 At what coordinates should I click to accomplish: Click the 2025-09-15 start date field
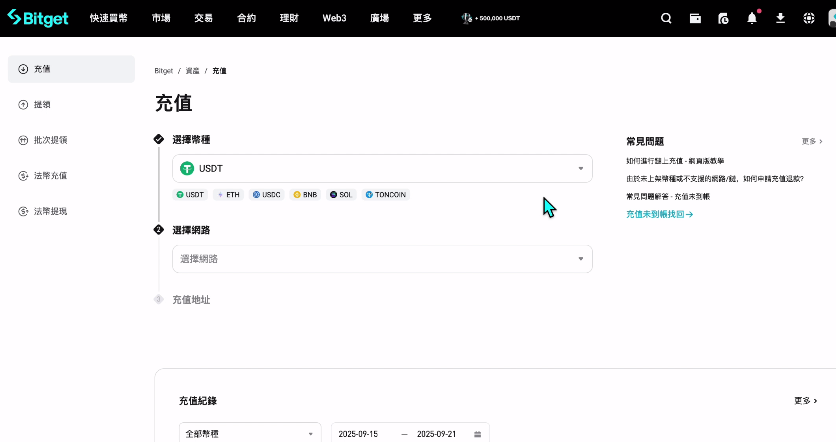359,434
